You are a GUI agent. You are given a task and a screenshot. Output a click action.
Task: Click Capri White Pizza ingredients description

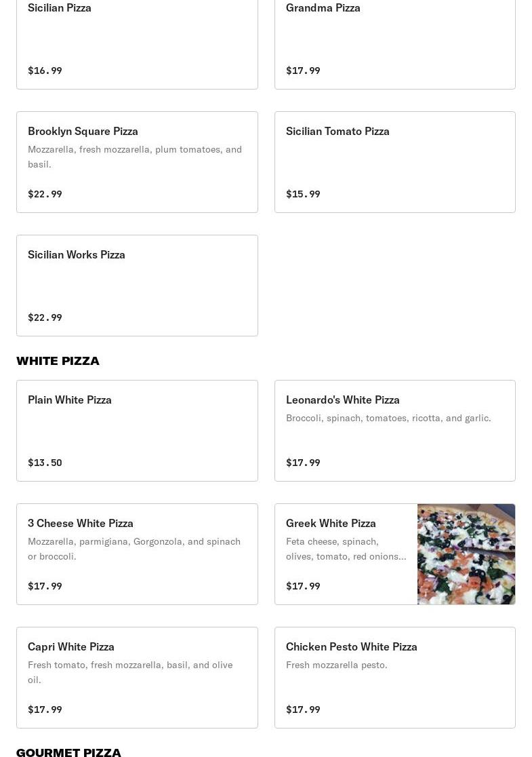[130, 672]
